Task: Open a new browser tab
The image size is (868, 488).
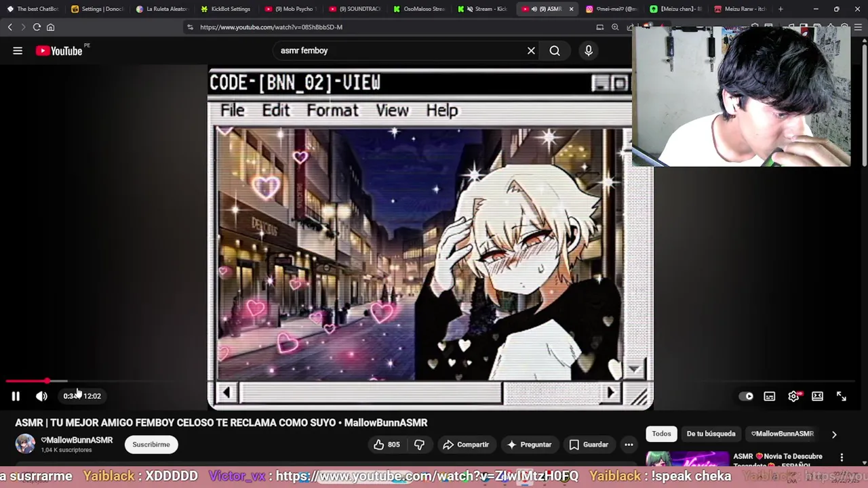Action: [x=781, y=9]
